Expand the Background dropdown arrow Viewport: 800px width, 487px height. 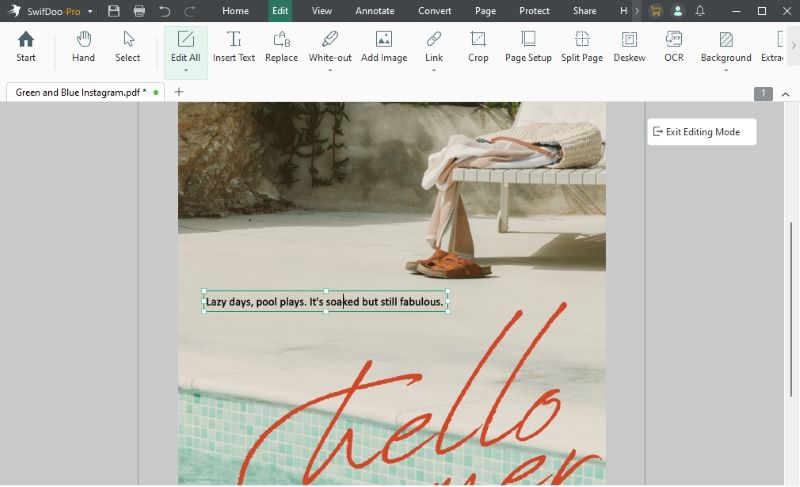pos(726,70)
